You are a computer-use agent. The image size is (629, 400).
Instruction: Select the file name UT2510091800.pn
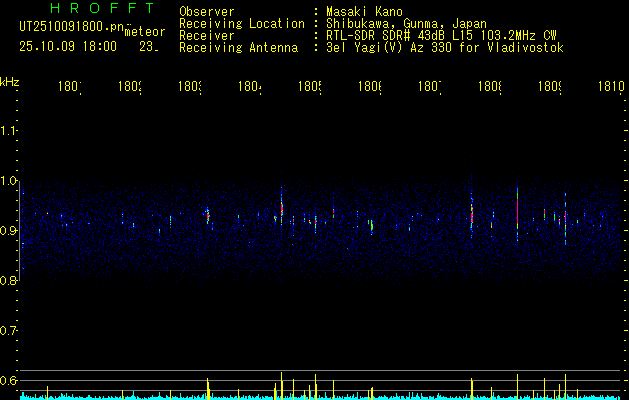72,27
